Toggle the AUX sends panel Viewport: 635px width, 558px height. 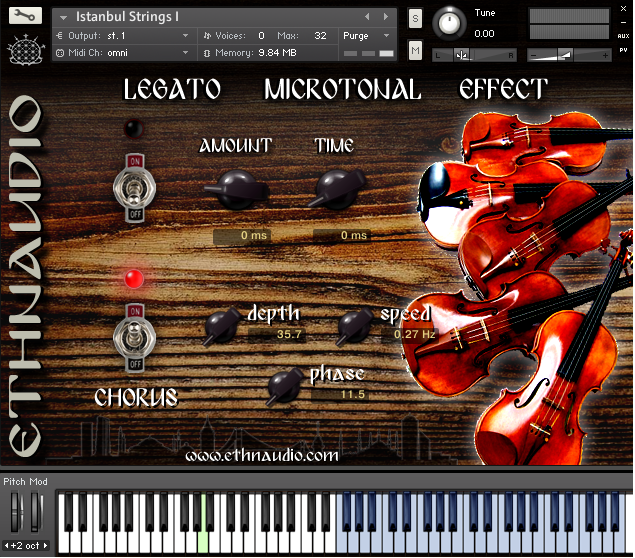pos(623,36)
